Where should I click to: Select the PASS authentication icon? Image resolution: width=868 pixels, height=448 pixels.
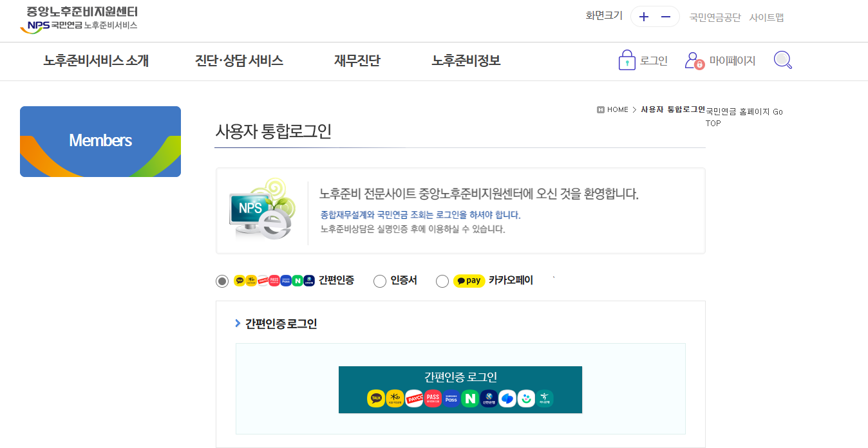[432, 398]
